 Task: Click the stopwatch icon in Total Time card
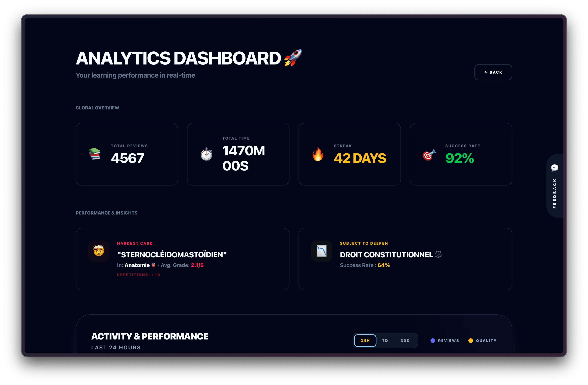point(206,154)
